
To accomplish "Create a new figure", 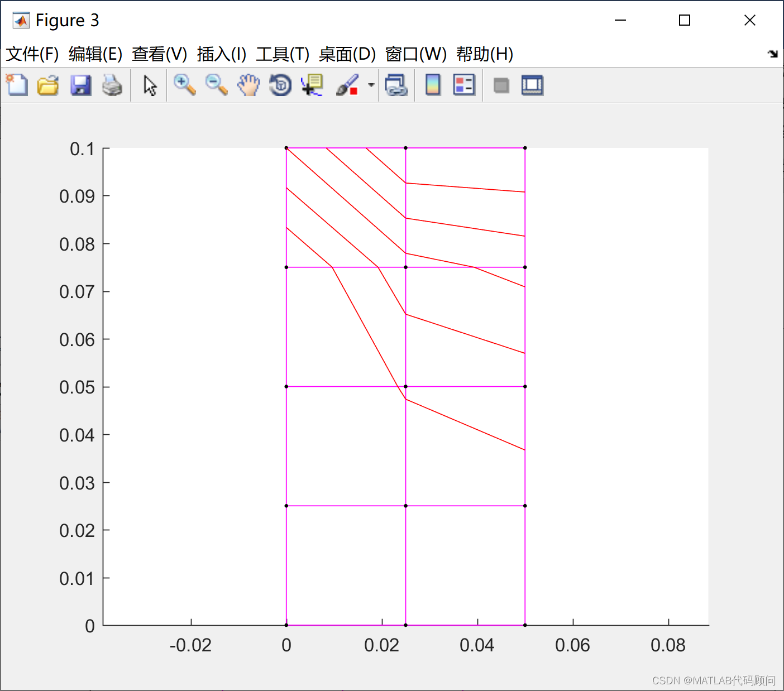I will (16, 85).
